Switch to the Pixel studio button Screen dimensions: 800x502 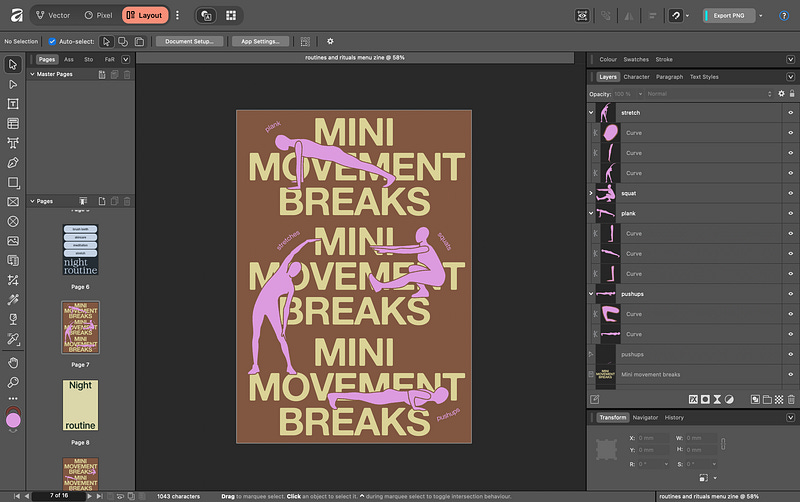point(98,16)
